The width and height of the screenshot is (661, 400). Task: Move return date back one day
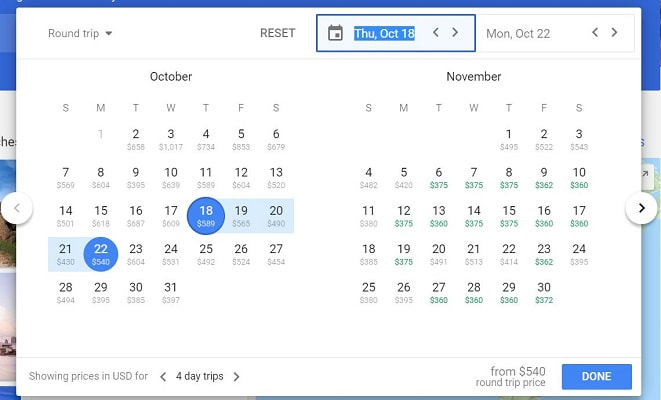595,33
